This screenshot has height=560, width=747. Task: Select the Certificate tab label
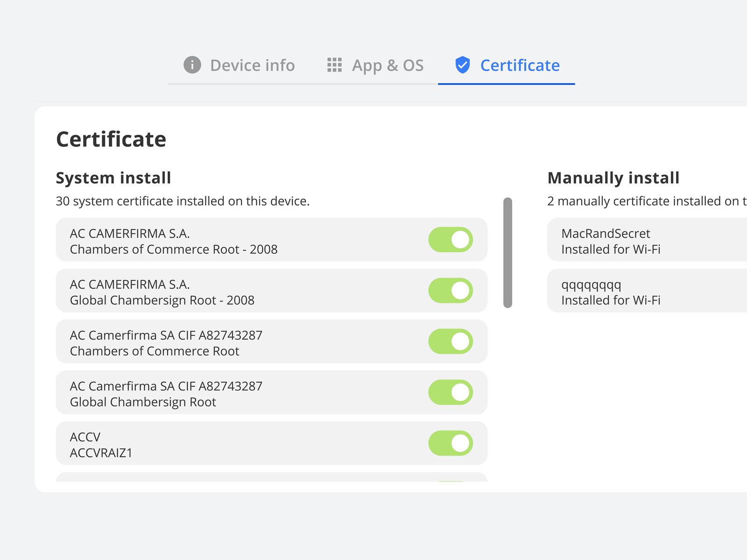[x=520, y=65]
